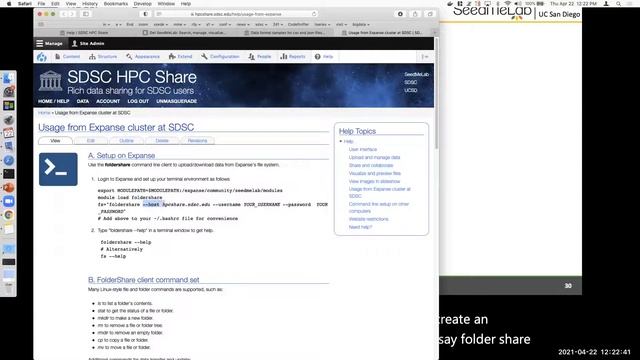
Task: Click the Safari address bar
Action: 236,14
